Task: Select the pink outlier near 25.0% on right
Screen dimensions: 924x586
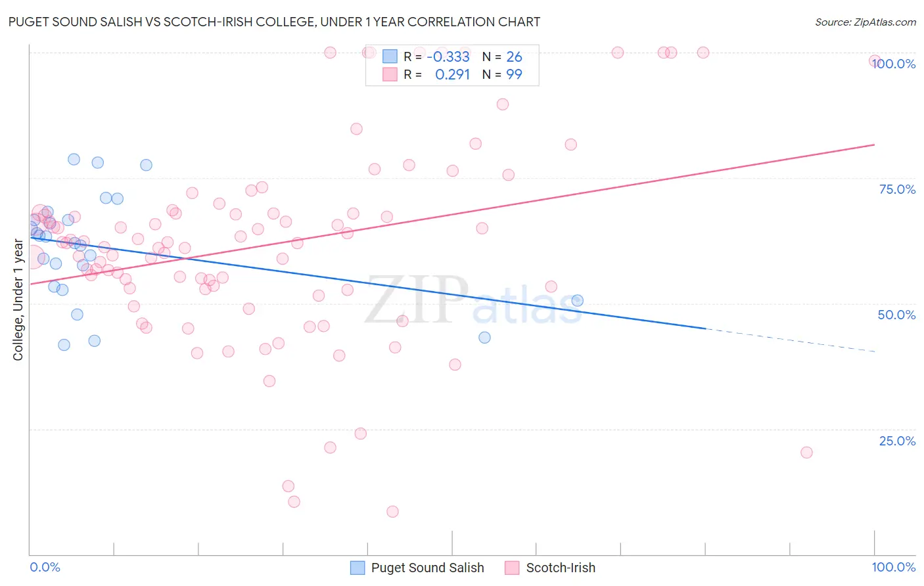Action: (x=806, y=453)
